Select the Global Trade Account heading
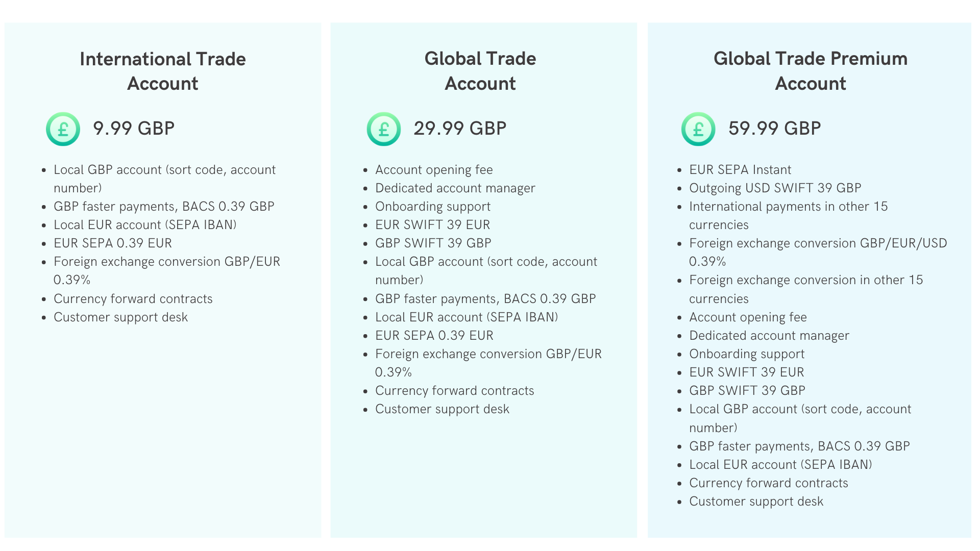 (x=480, y=71)
